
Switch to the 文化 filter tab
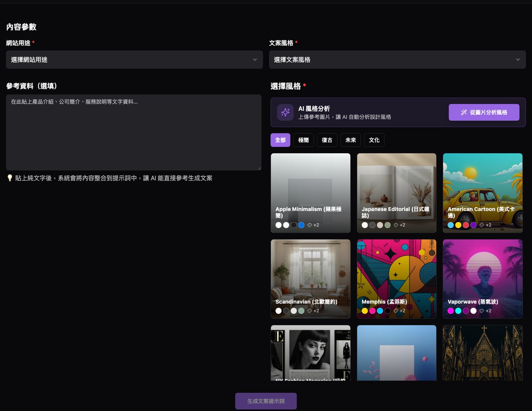coord(374,140)
